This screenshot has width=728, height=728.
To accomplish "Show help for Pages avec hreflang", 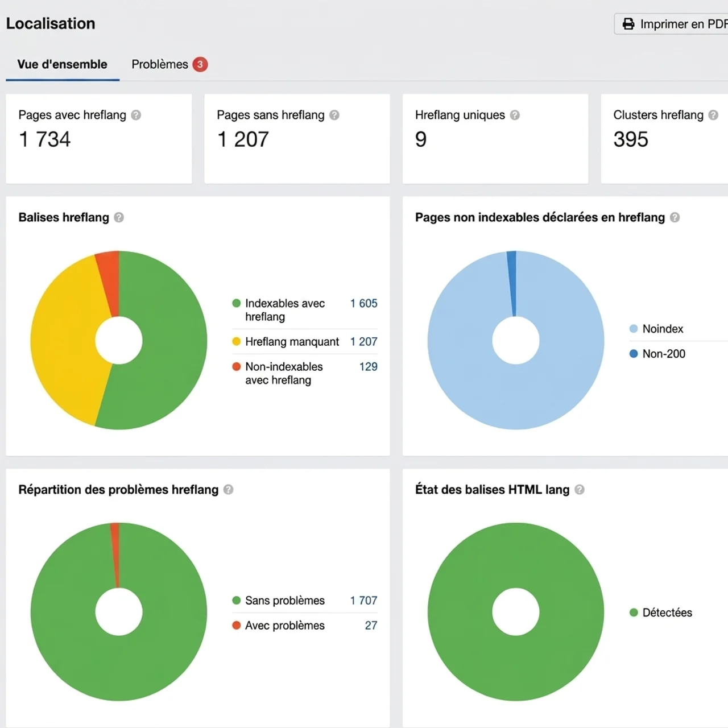I will click(136, 115).
